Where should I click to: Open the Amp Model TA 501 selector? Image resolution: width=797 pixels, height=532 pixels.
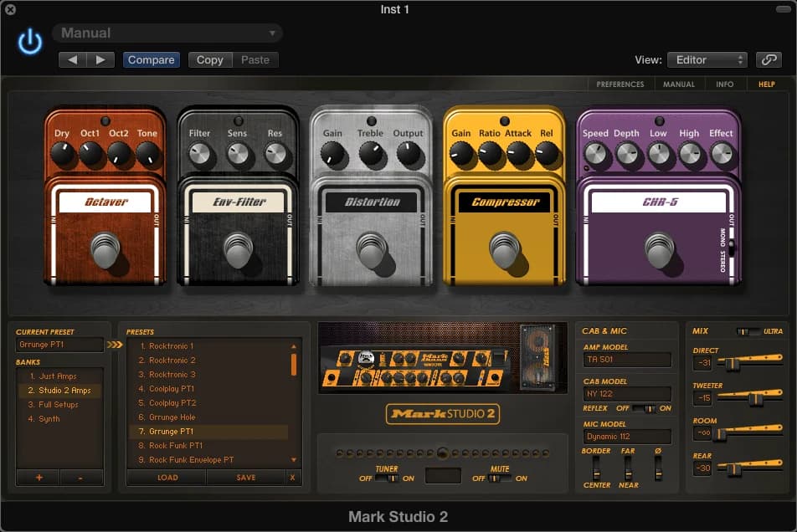[627, 360]
